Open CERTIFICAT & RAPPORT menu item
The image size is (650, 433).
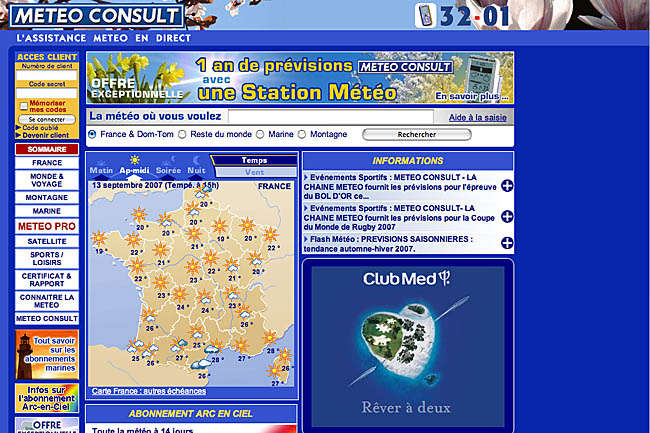coord(47,280)
